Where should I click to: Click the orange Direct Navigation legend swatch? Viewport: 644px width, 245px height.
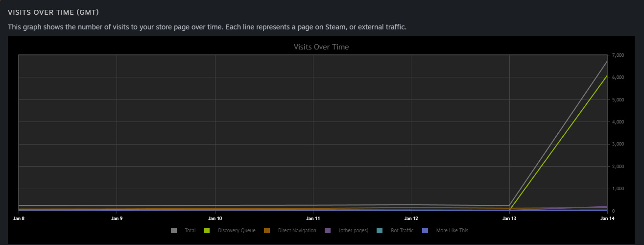(x=267, y=230)
